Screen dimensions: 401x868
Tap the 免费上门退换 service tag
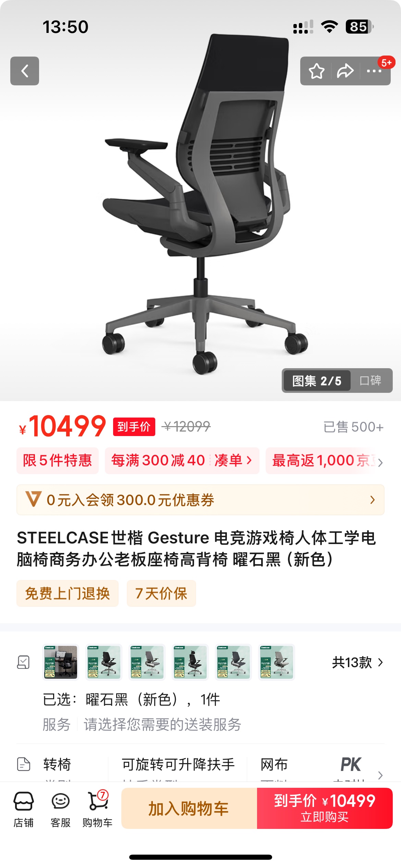[68, 593]
